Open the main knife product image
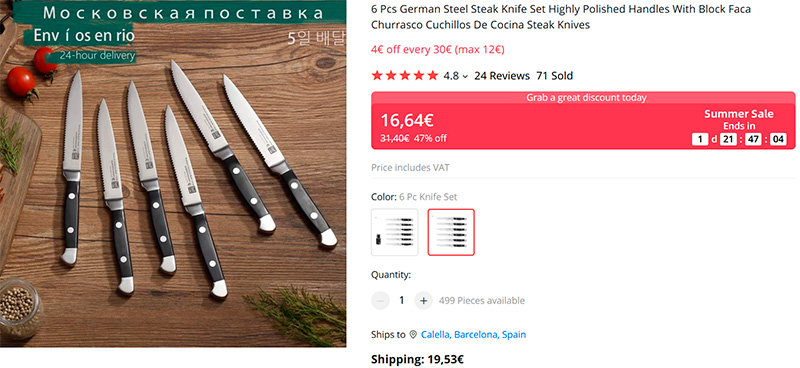Viewport: 800px width, 368px height. coord(173,174)
